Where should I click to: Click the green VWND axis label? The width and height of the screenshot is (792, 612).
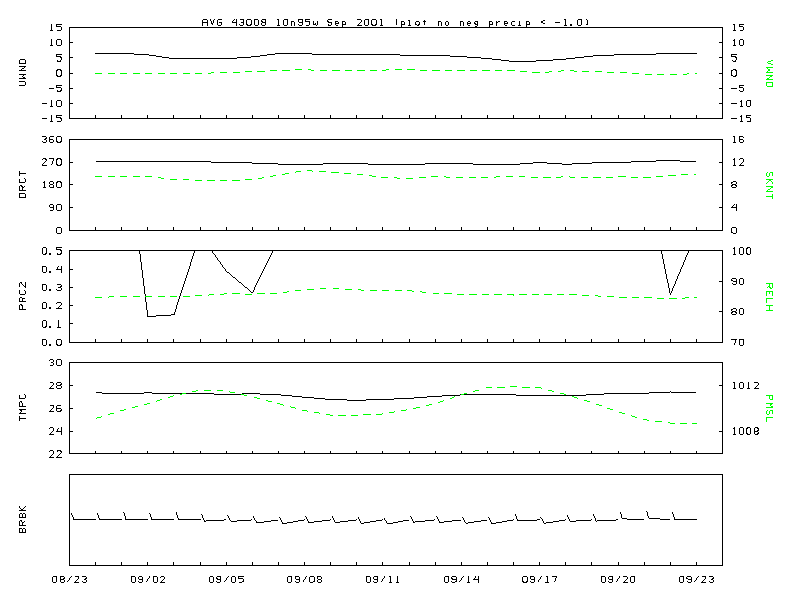pyautogui.click(x=769, y=72)
